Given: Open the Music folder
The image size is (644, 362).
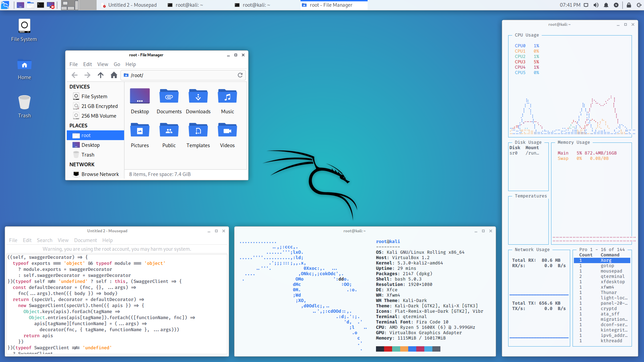Looking at the screenshot, I should coord(227,101).
